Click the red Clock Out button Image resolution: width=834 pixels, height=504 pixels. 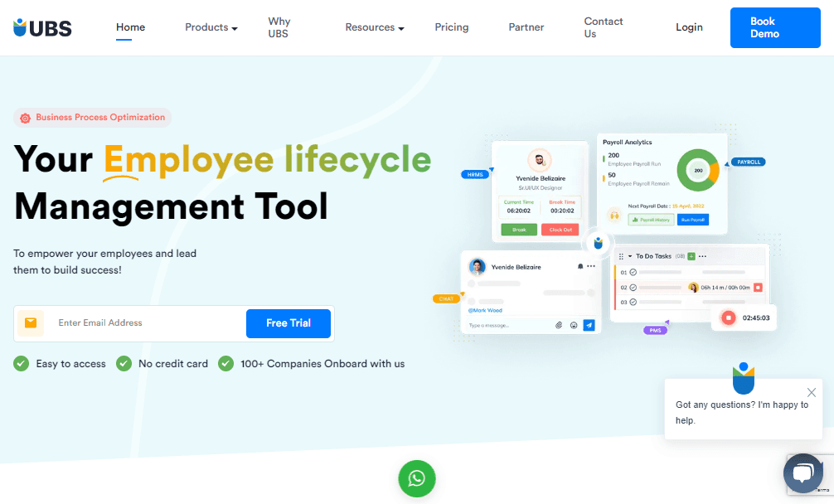(560, 230)
